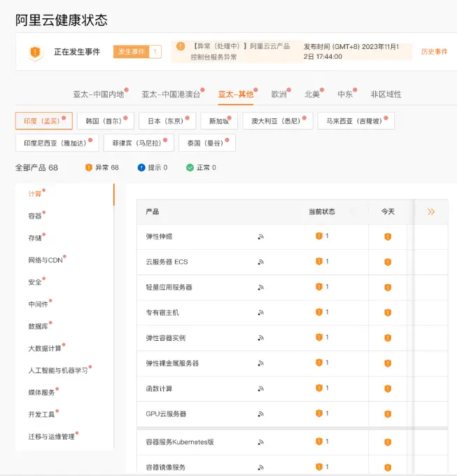The width and height of the screenshot is (457, 476).
Task: Click the current status shield icon for 函数计算
Action: (x=319, y=388)
